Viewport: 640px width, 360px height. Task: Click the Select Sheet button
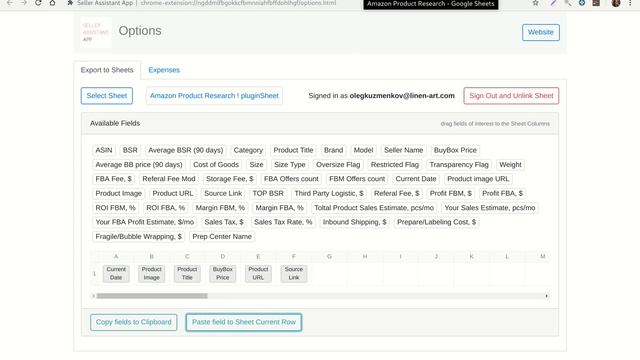[x=107, y=96]
